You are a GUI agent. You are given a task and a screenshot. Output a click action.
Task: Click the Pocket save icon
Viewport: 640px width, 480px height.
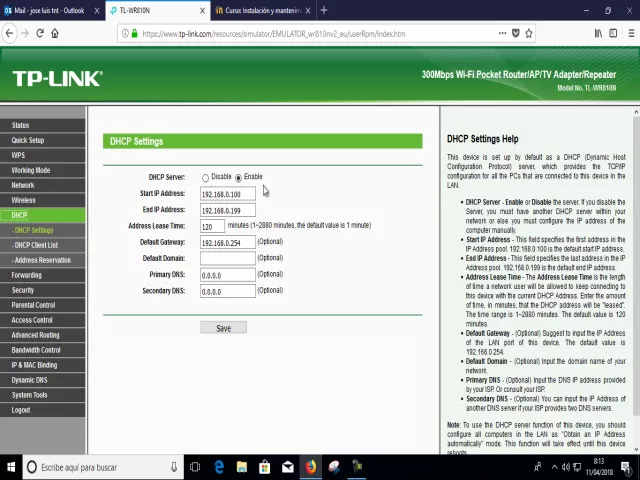click(516, 33)
